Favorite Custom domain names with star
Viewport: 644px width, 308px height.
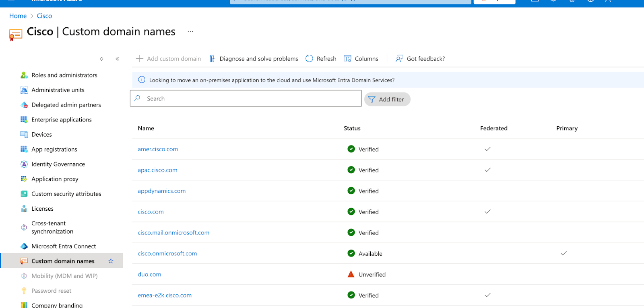click(111, 261)
